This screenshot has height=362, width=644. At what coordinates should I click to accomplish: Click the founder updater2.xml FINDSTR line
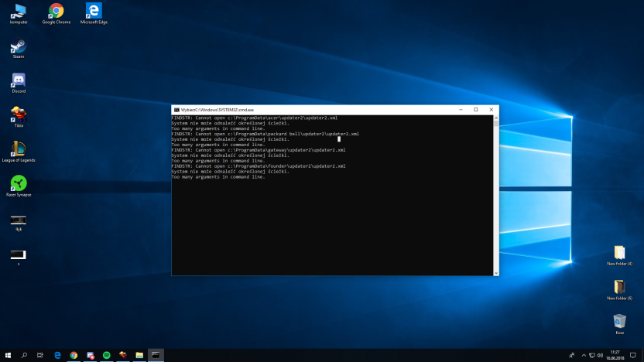259,166
